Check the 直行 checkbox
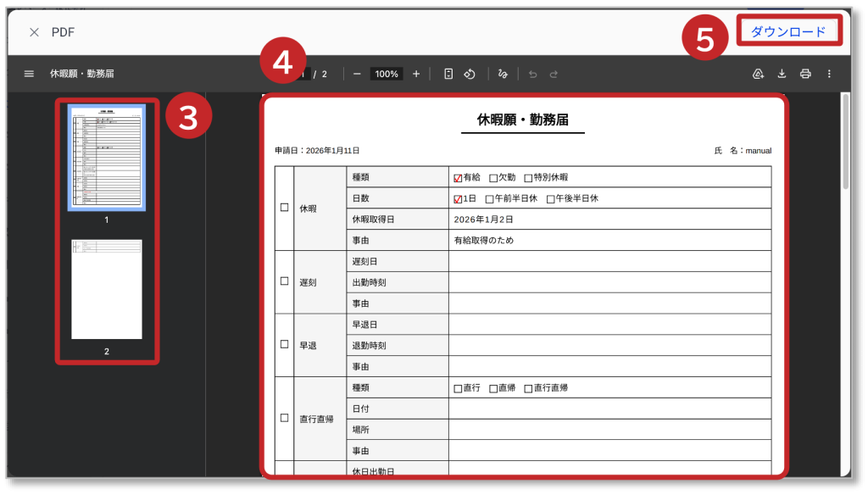The width and height of the screenshot is (868, 495). 458,388
